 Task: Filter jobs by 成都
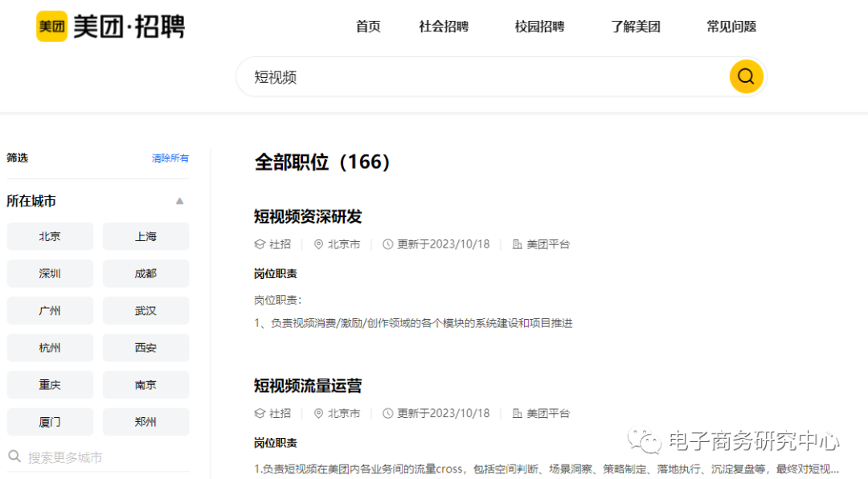pyautogui.click(x=145, y=273)
